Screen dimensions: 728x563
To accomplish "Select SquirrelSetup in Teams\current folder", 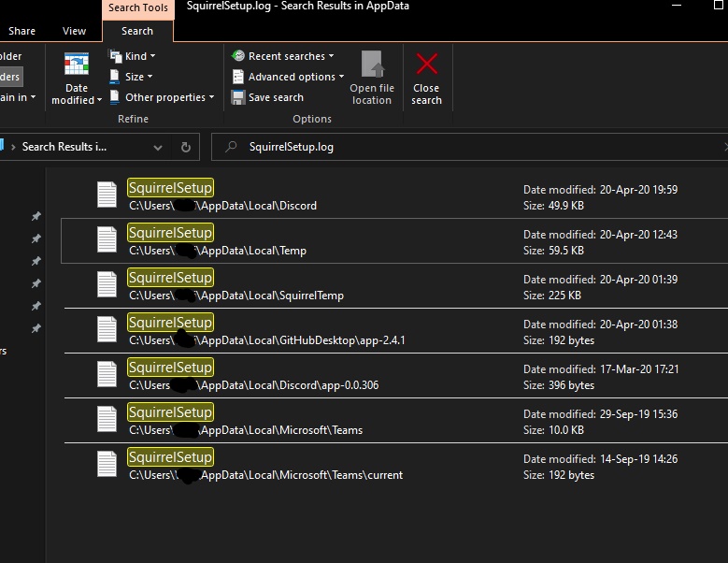I will pos(170,457).
